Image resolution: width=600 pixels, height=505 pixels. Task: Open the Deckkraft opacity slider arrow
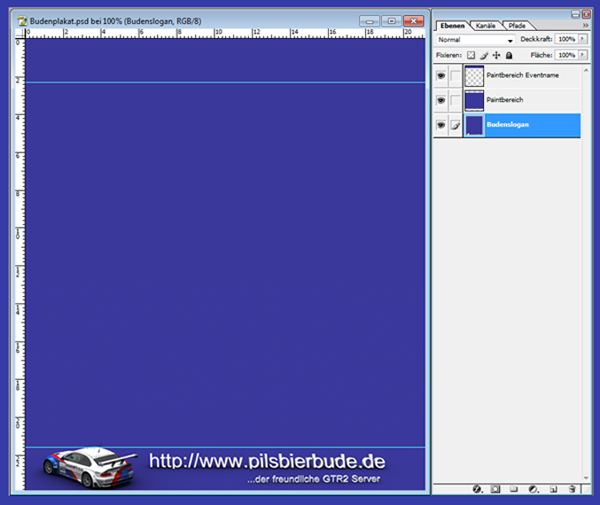click(x=584, y=40)
